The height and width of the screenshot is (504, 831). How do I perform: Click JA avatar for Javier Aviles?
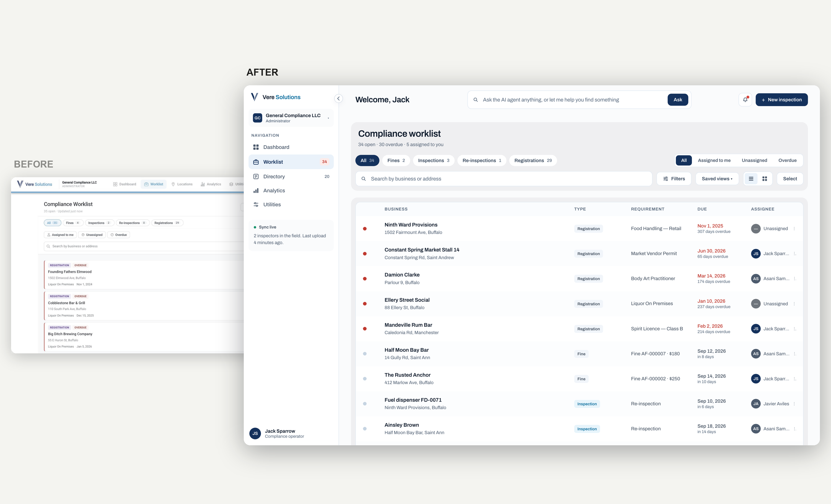tap(756, 404)
